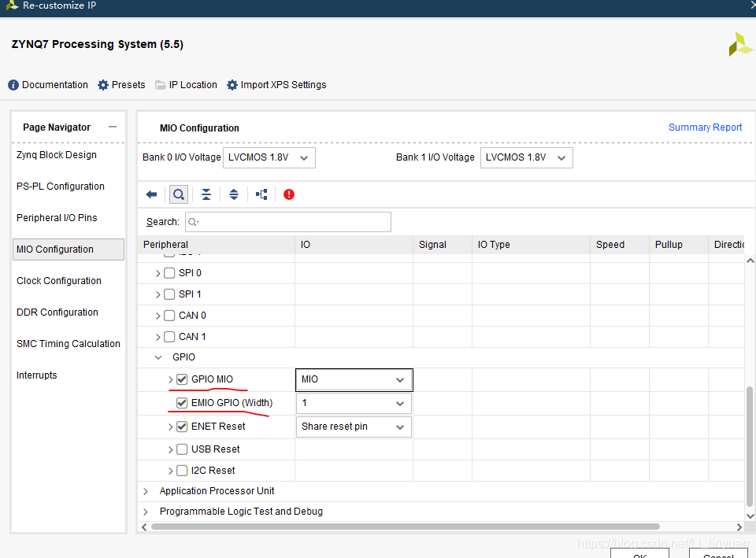756x558 pixels.
Task: Uncheck the EMIO GPIO (Width) checkbox
Action: tap(182, 403)
